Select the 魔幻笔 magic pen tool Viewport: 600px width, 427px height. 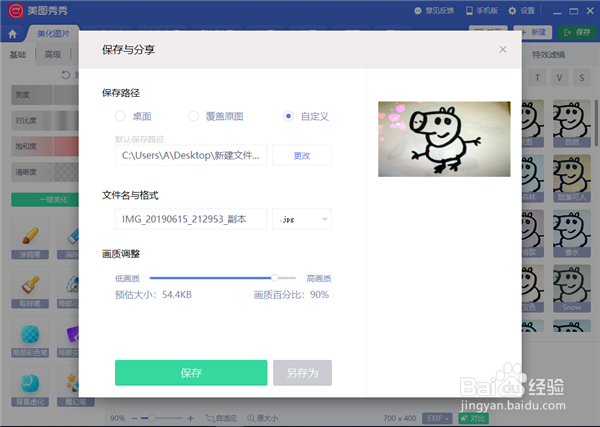75,386
